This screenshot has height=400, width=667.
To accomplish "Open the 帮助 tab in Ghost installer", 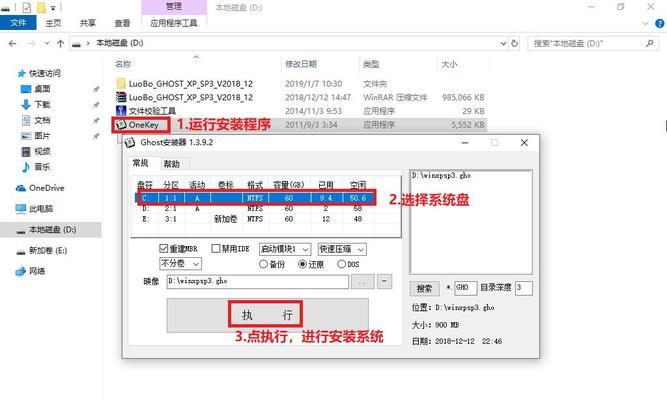I will click(172, 164).
